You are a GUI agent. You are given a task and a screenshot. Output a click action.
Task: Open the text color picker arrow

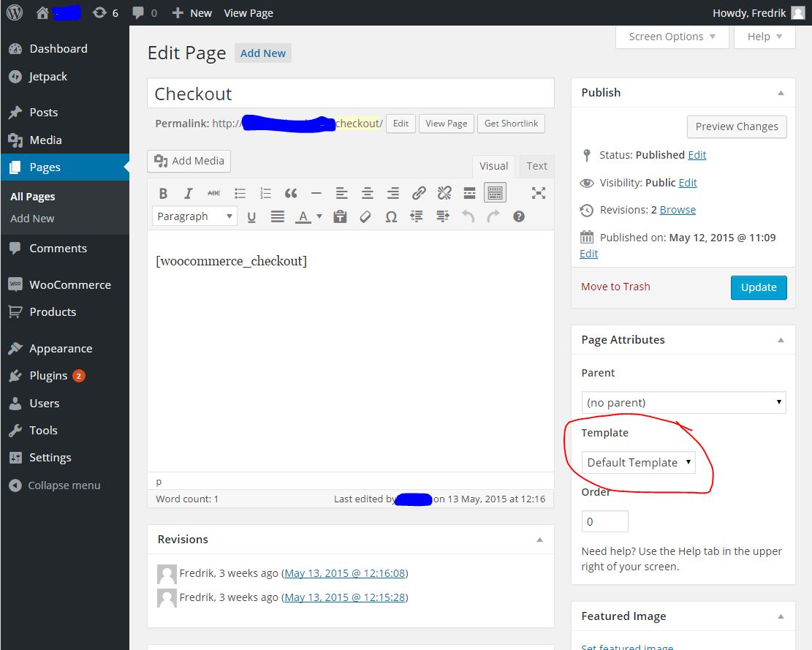(x=319, y=216)
